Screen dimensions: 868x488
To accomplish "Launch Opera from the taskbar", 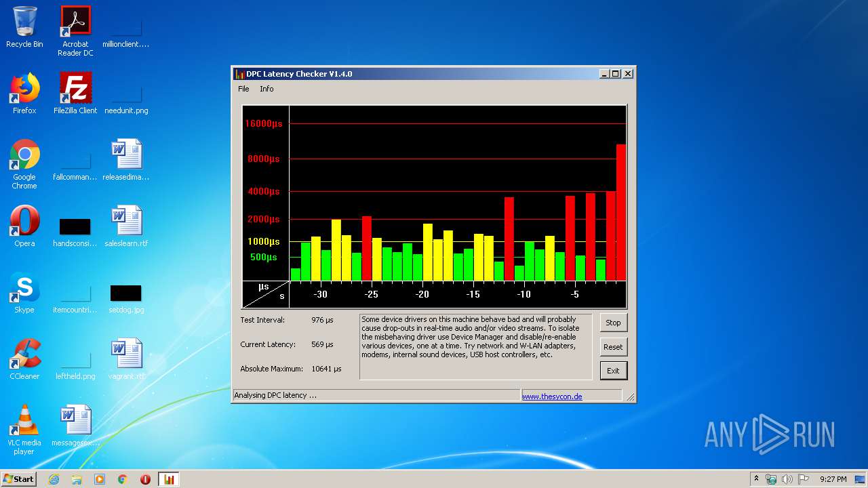I will click(x=145, y=479).
